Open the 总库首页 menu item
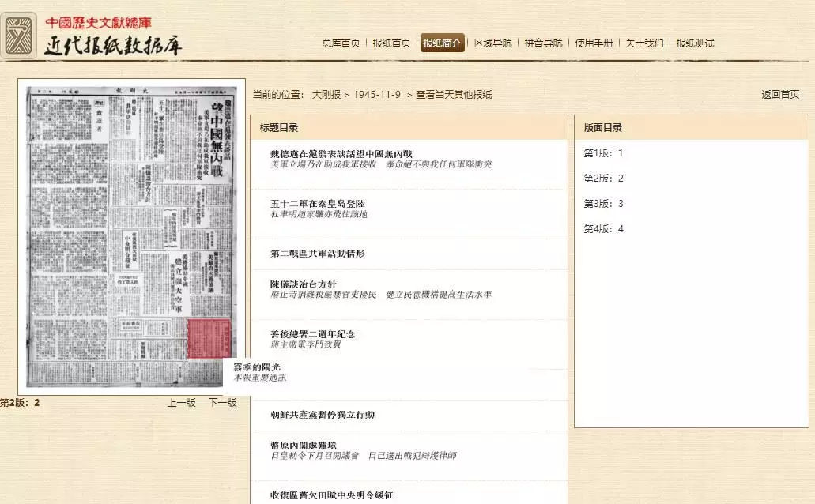Image resolution: width=815 pixels, height=504 pixels. coord(341,43)
